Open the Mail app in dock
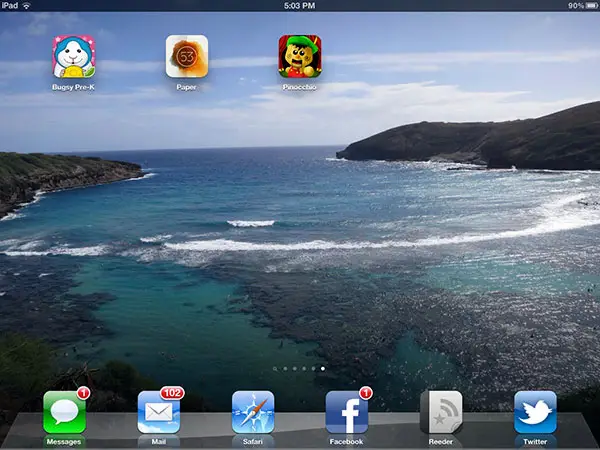Image resolution: width=600 pixels, height=450 pixels. 158,411
